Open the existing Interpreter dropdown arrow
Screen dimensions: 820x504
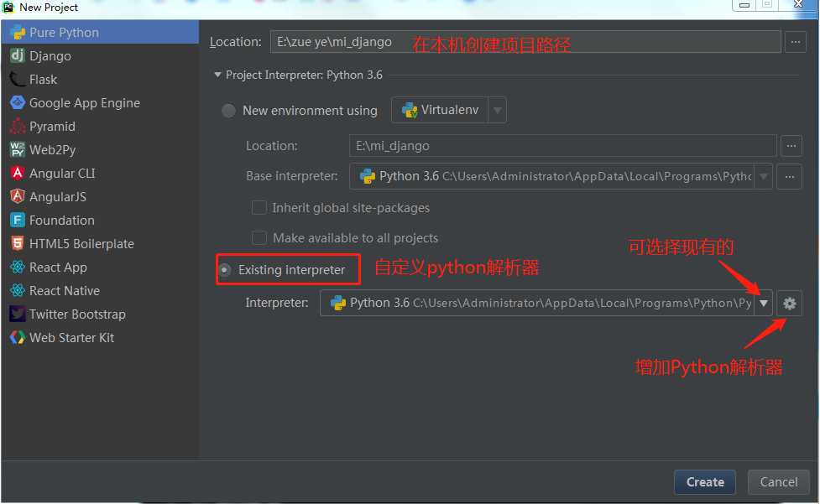tap(764, 303)
